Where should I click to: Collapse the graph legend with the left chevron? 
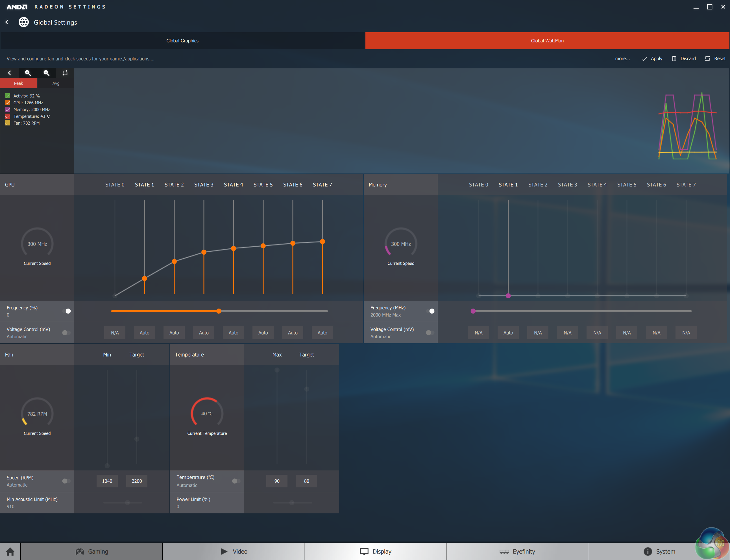coord(9,73)
